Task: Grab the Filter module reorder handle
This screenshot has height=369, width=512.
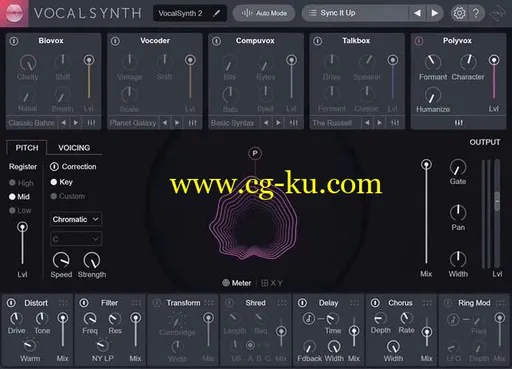Action: tap(136, 303)
